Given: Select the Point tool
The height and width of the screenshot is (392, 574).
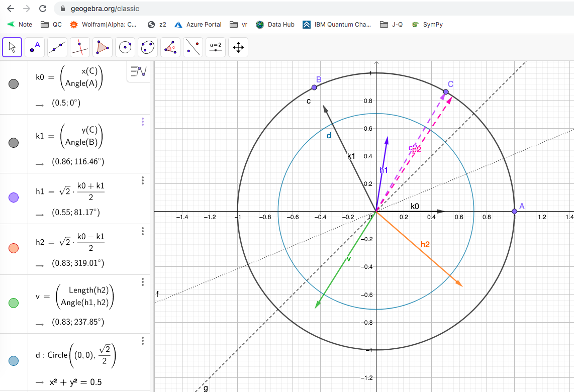Looking at the screenshot, I should point(35,47).
